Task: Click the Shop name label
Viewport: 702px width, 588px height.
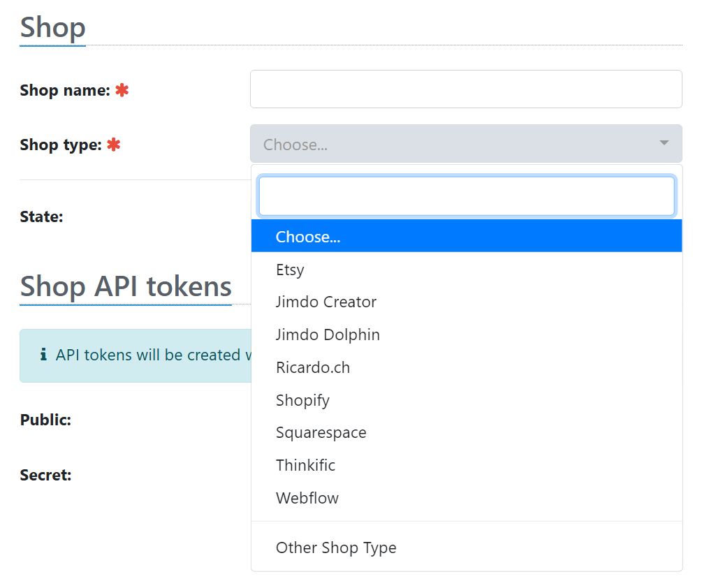Action: tap(65, 90)
